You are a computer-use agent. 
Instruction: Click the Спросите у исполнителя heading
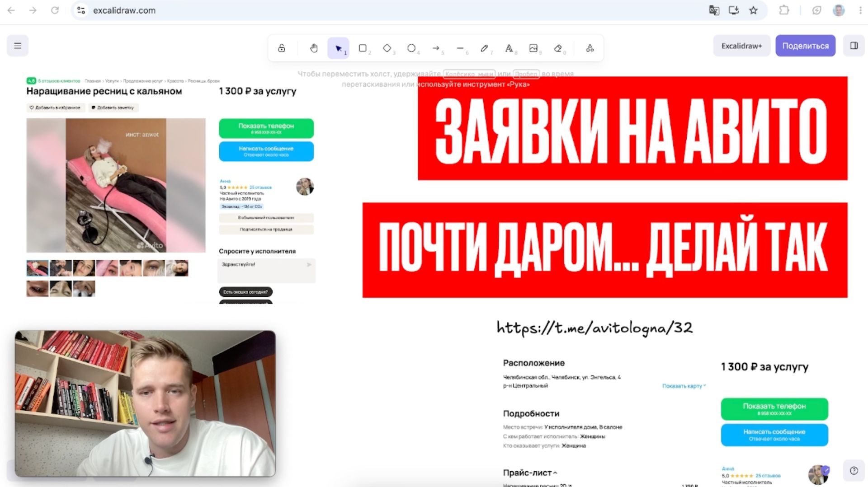[257, 251]
